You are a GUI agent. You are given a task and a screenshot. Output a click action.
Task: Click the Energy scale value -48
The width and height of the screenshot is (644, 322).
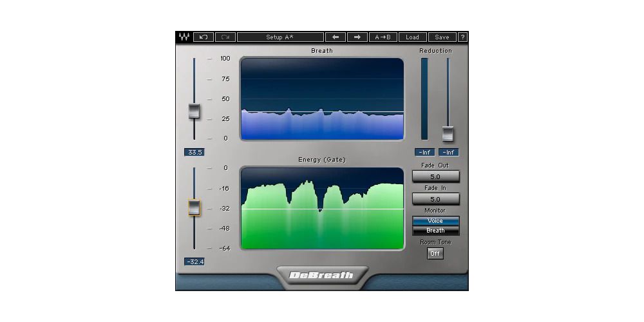click(x=224, y=229)
